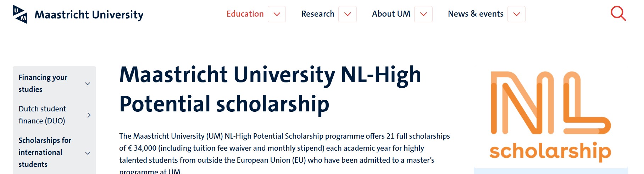Click the Maastricht University UM logo icon
644x174 pixels.
20,14
